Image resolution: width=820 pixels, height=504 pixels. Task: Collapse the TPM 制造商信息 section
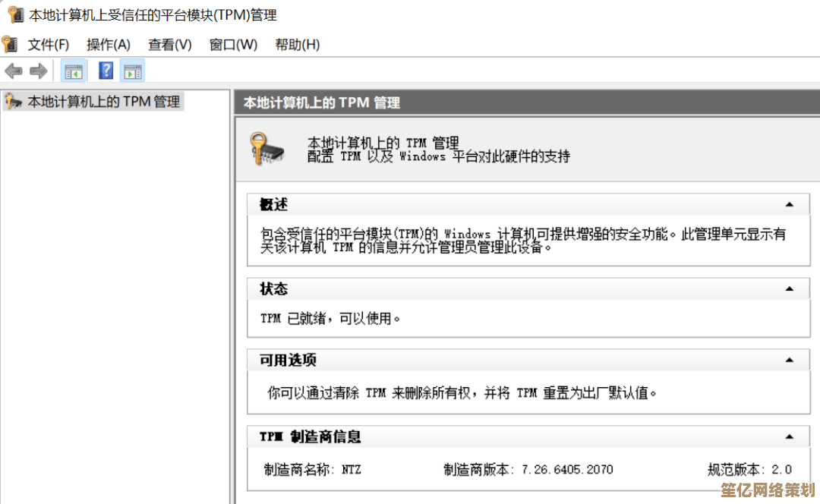789,437
